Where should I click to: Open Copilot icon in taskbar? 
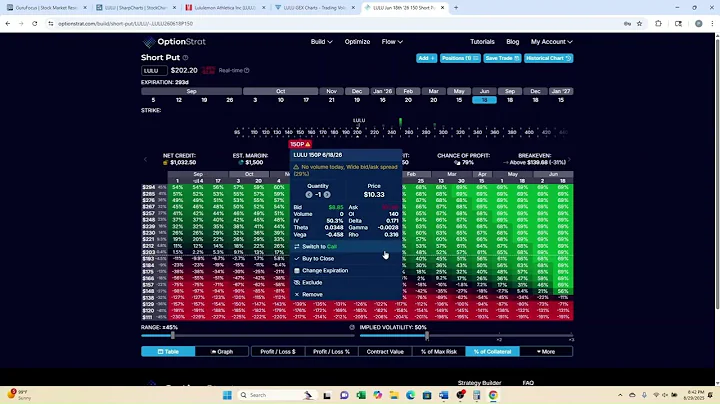pyautogui.click(x=377, y=395)
